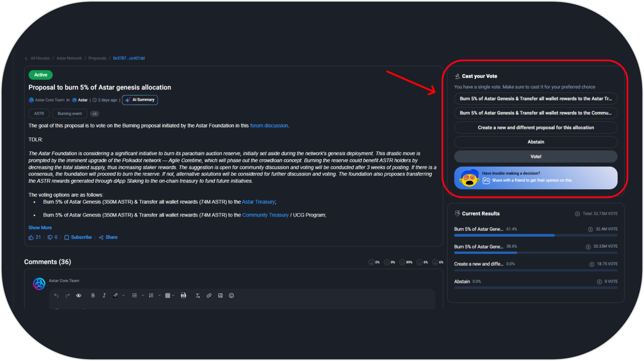
Task: Open the emoji picker in editor
Action: [231, 296]
